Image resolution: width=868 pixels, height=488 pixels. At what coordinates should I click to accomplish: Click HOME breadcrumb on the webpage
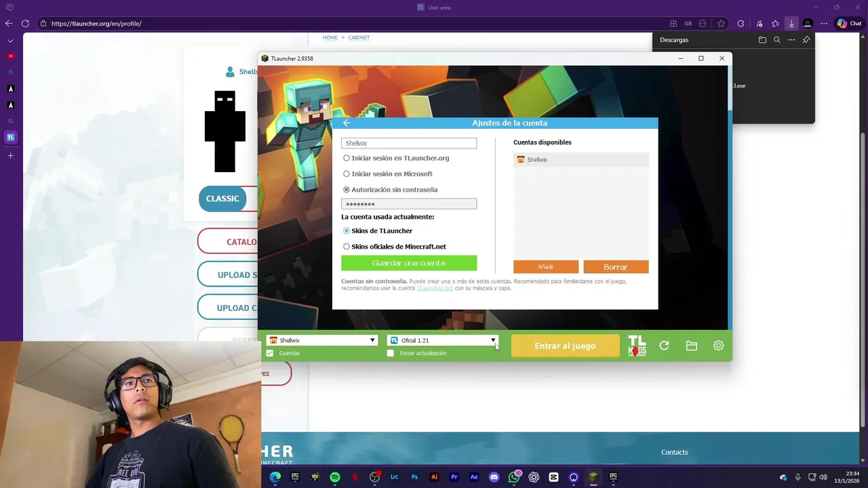(x=330, y=37)
